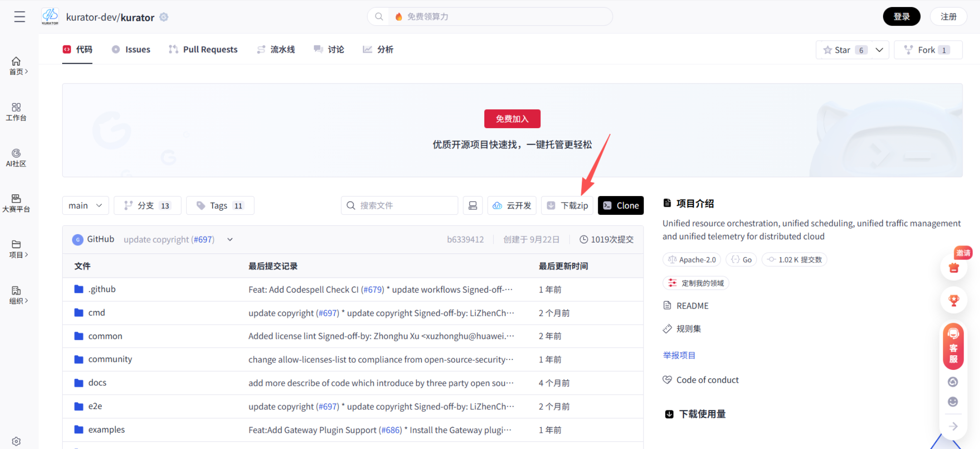Image resolution: width=980 pixels, height=449 pixels.
Task: Click the clock icon of 1019次提交
Action: 584,239
